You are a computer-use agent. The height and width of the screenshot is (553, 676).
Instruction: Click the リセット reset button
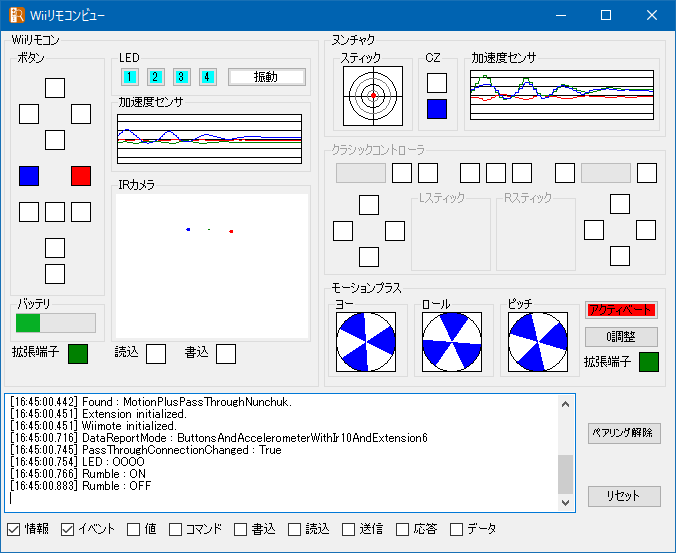coord(624,496)
